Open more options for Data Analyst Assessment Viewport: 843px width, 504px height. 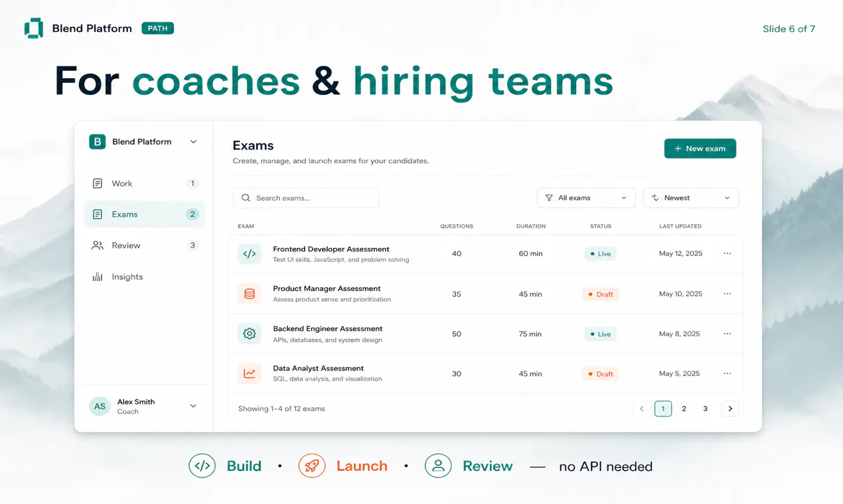point(728,373)
